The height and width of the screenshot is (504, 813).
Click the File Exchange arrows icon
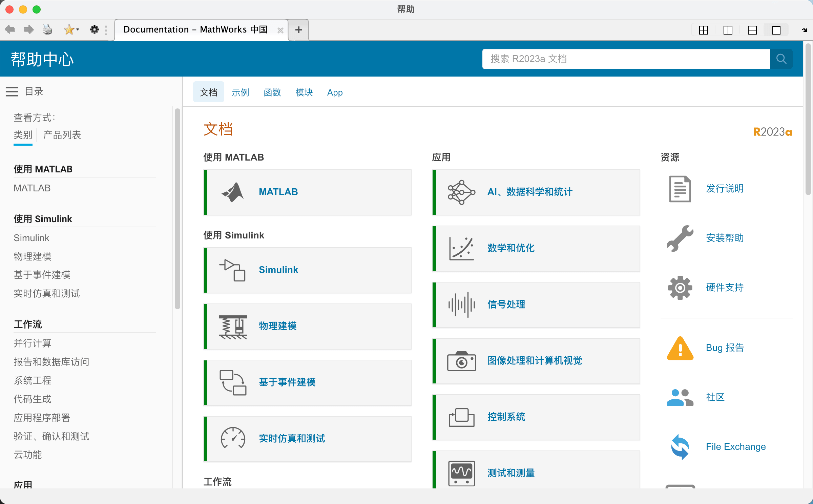click(x=680, y=447)
